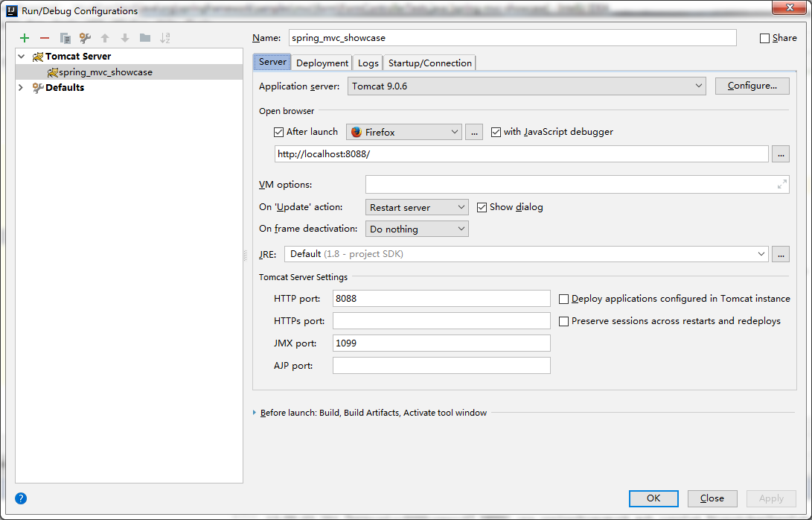Open the On frame deactivation dropdown
The width and height of the screenshot is (812, 520).
pos(417,229)
